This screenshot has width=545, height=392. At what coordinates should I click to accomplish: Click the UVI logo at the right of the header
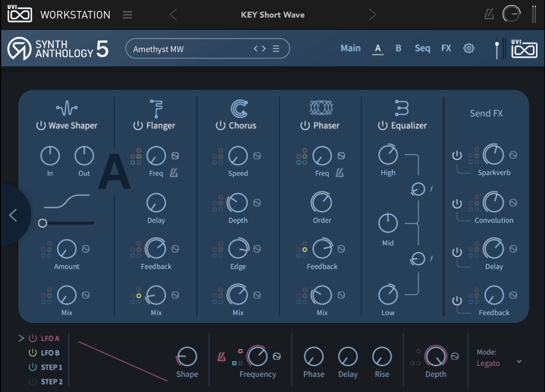click(x=524, y=48)
